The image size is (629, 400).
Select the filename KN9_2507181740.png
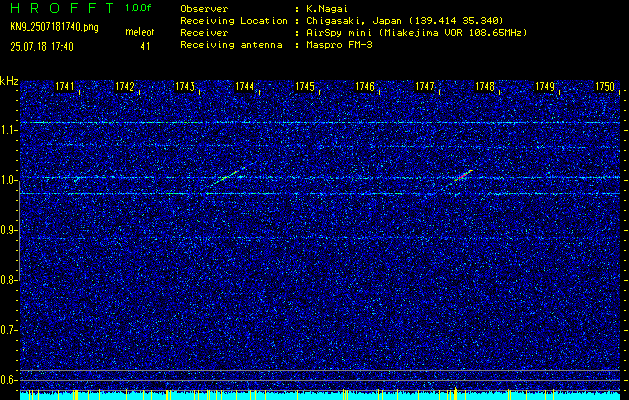tap(54, 27)
